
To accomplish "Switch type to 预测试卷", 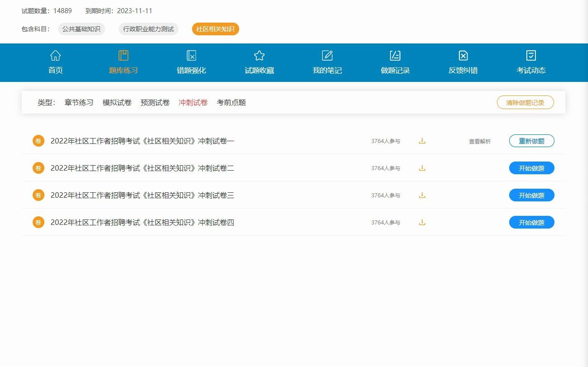I will point(155,102).
